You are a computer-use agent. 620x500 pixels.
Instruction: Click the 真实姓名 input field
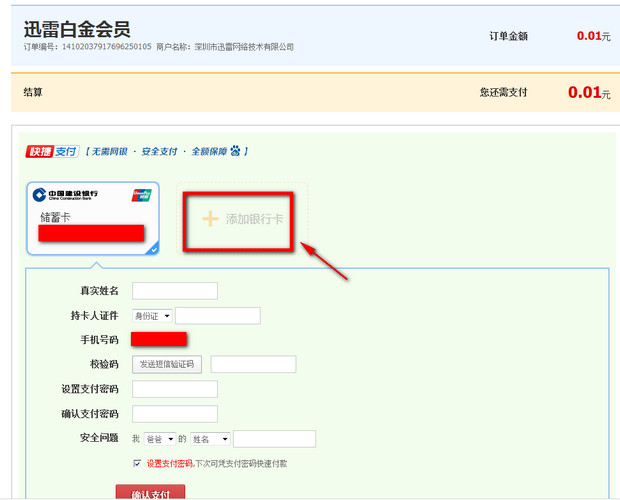174,291
